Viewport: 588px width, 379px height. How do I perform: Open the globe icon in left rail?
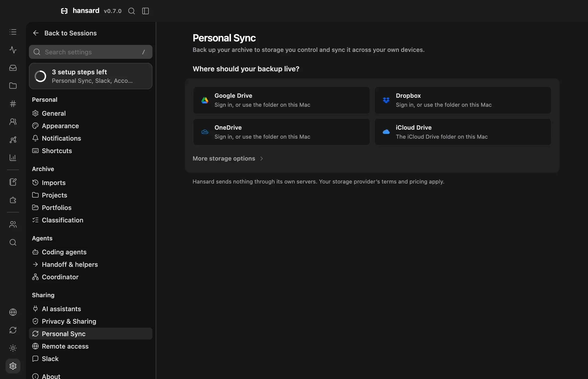[x=13, y=312]
